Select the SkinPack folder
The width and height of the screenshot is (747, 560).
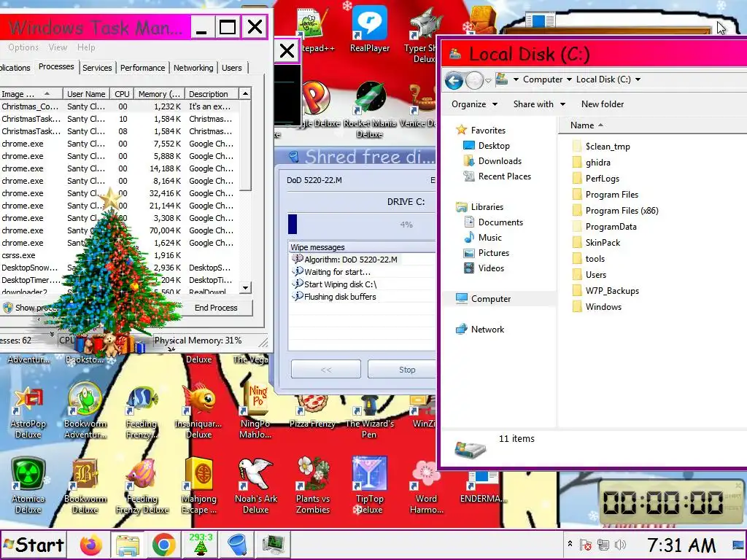pos(603,242)
